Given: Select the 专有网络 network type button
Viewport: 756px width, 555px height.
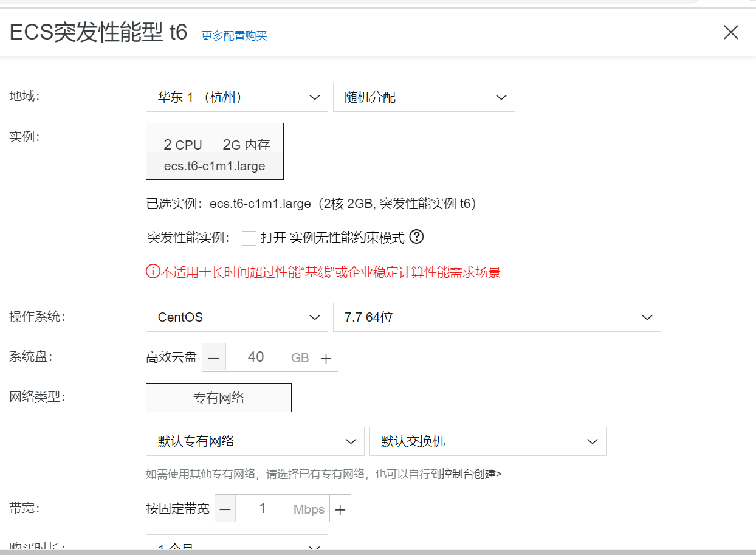Looking at the screenshot, I should [x=219, y=398].
